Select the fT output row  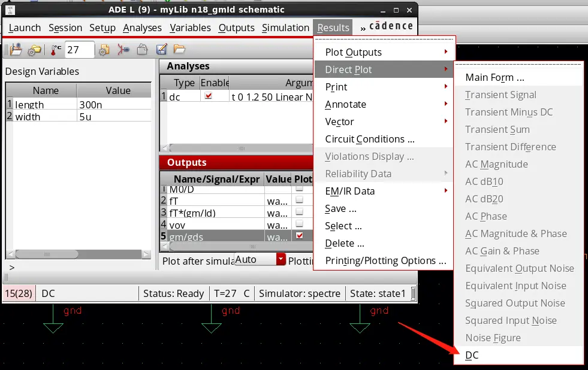tap(237, 201)
